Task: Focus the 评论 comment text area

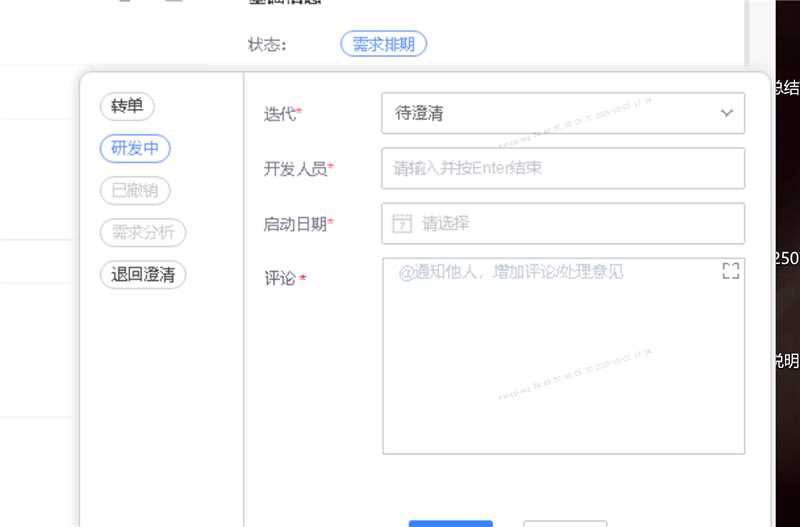Action: [563, 356]
